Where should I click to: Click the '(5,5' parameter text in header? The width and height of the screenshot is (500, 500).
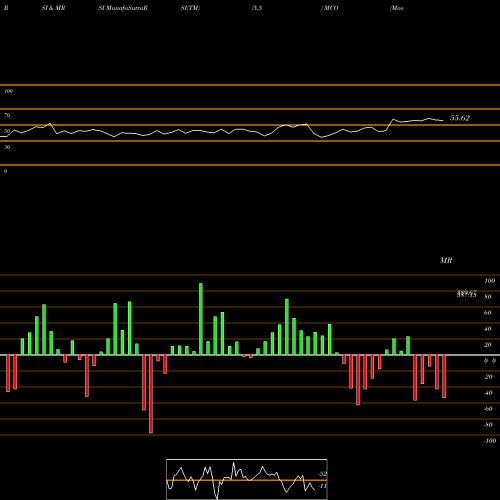pyautogui.click(x=257, y=8)
